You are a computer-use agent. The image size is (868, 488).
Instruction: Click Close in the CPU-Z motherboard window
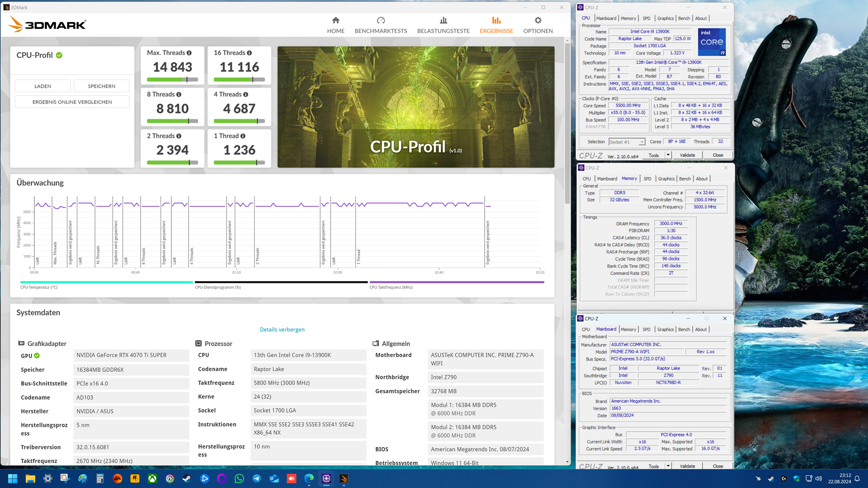[717, 466]
